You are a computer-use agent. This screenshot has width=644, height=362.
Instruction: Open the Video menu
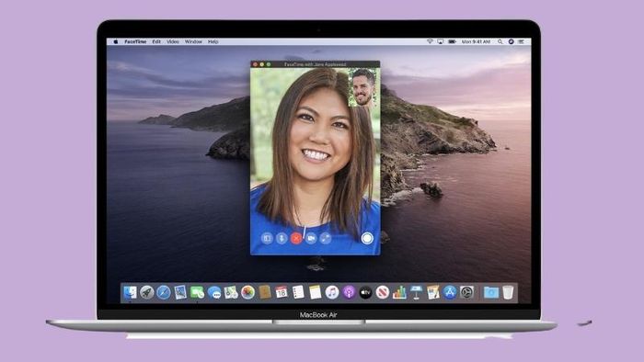pyautogui.click(x=173, y=42)
